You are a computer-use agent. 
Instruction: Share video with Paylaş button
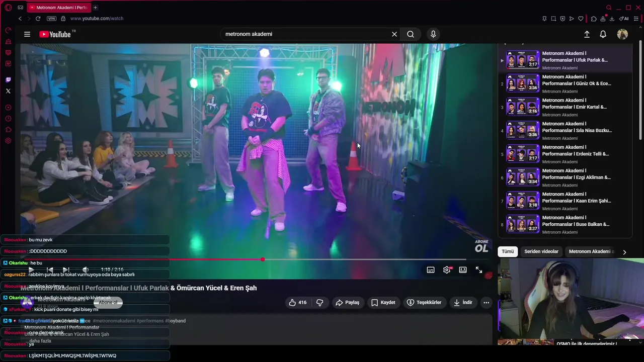348,303
